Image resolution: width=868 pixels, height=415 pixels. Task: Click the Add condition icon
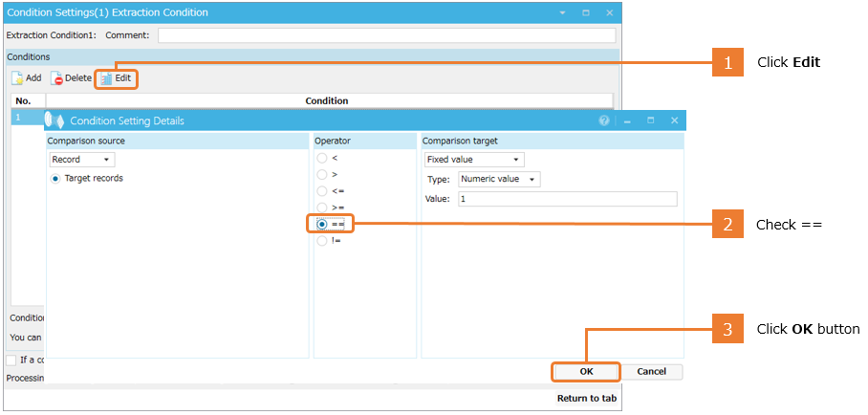17,78
